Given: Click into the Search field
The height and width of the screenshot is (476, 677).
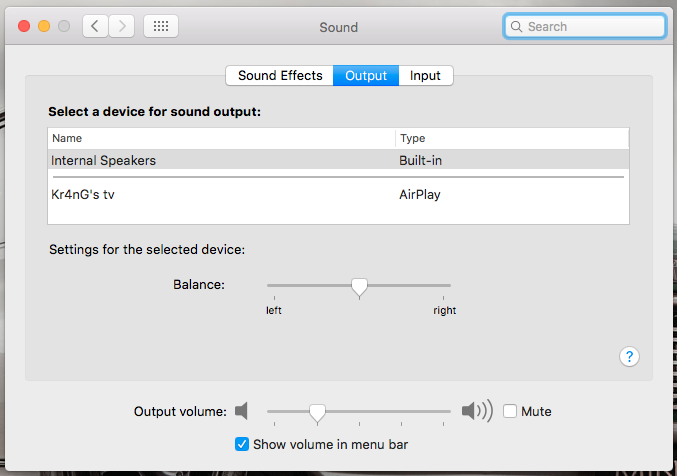Looking at the screenshot, I should click(x=585, y=27).
